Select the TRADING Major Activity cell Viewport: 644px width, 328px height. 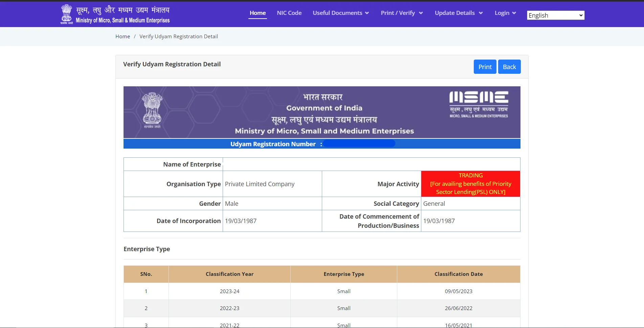tap(470, 183)
